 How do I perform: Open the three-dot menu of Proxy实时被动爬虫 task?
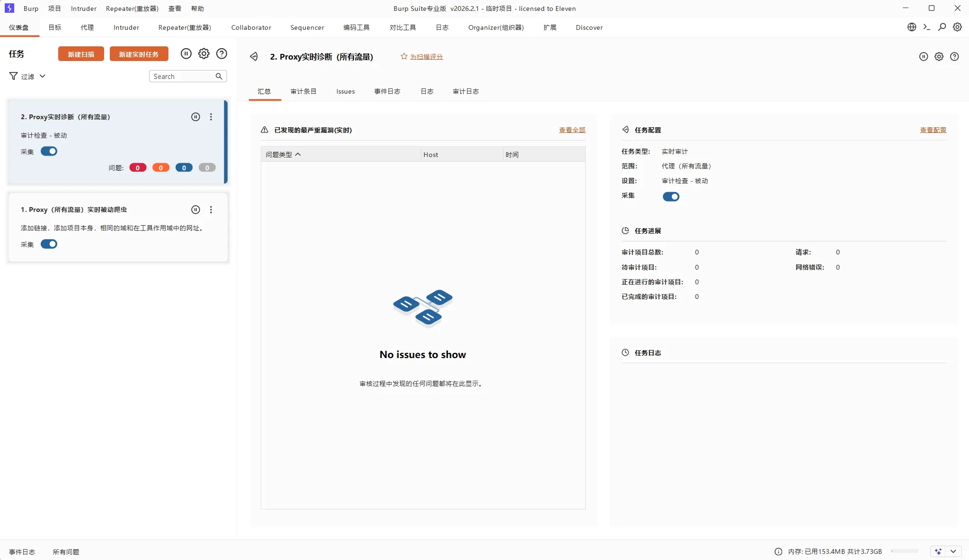(211, 210)
